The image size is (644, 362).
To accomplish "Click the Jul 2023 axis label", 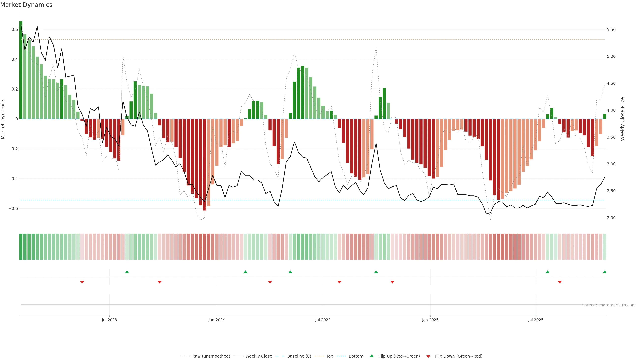I will tap(109, 320).
